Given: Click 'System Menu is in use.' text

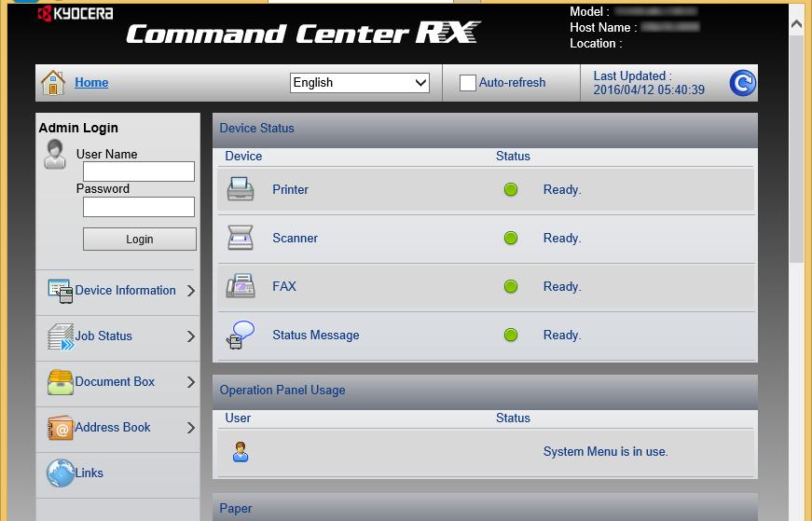Looking at the screenshot, I should pyautogui.click(x=605, y=452).
